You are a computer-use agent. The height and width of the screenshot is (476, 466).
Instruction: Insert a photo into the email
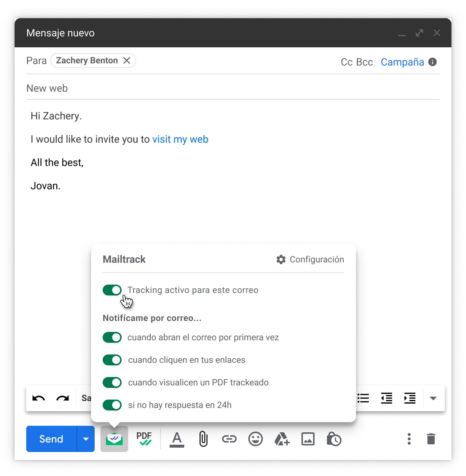308,439
